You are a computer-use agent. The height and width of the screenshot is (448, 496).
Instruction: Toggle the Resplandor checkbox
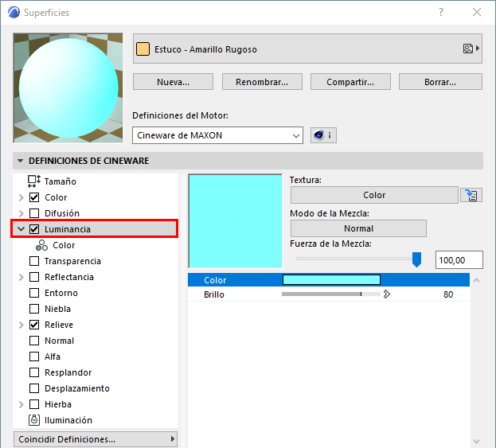[34, 372]
